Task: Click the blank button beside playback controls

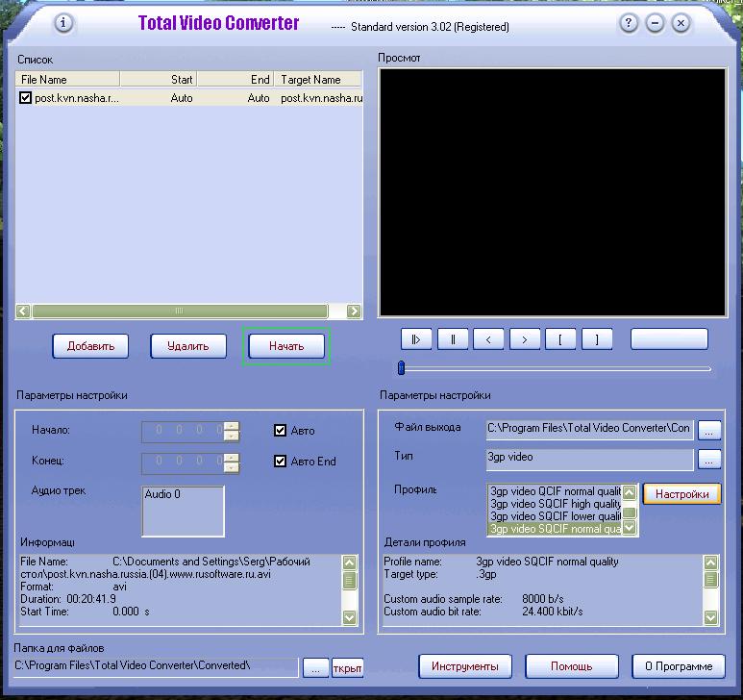Action: click(669, 339)
